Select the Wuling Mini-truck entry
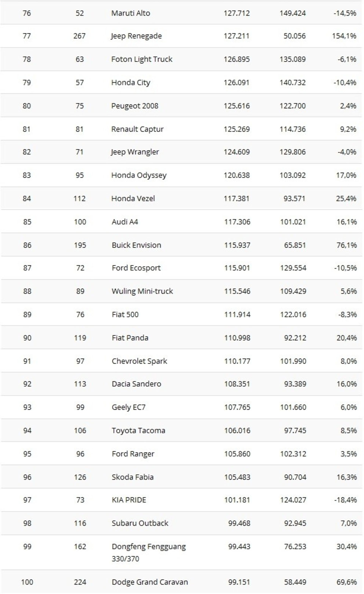Image resolution: width=364 pixels, height=594 pixels. tap(142, 291)
